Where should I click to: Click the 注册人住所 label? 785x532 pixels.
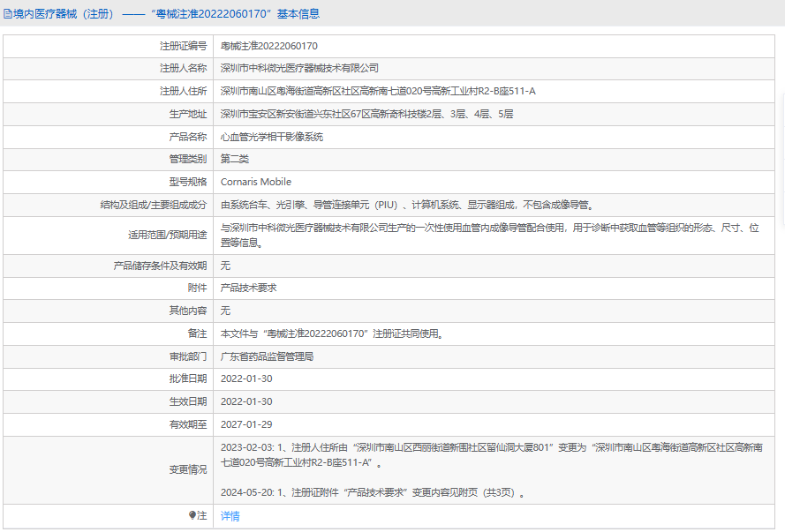coord(184,91)
